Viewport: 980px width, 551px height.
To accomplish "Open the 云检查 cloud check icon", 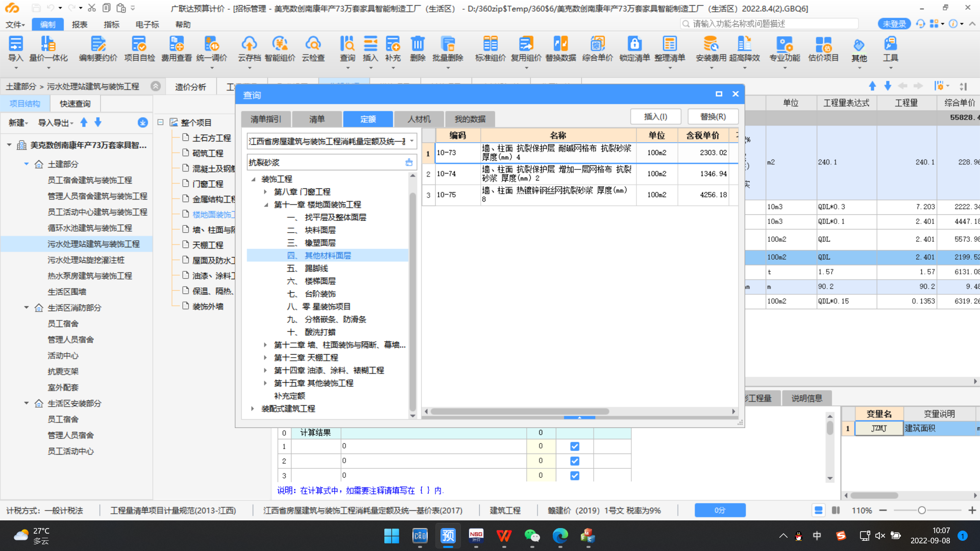I will click(x=313, y=49).
